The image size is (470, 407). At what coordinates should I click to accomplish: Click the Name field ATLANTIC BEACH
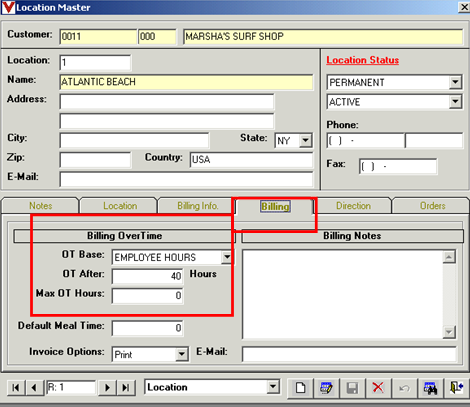point(186,82)
